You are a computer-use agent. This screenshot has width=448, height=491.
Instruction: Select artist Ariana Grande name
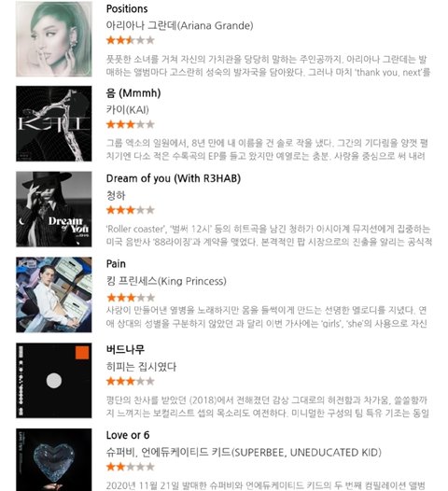click(x=180, y=25)
